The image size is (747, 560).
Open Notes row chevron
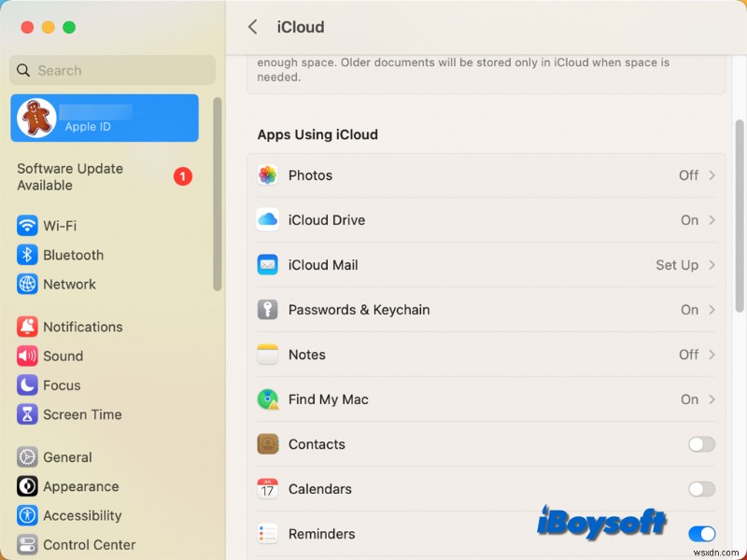click(x=712, y=355)
